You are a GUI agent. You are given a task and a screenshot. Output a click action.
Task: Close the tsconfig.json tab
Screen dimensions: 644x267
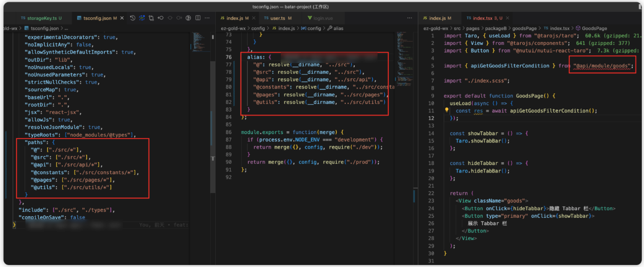(122, 18)
